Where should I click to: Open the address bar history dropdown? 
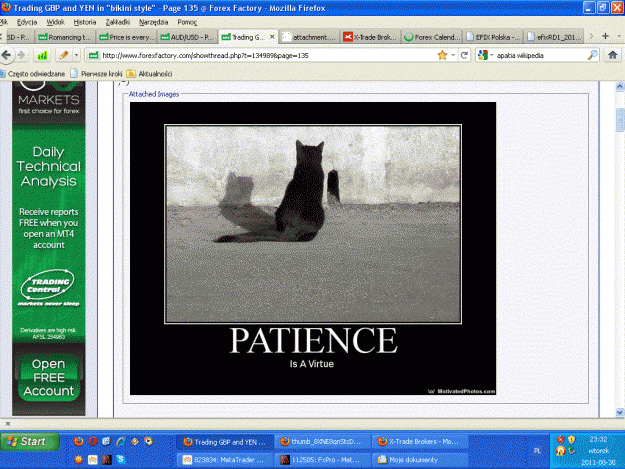(x=453, y=55)
